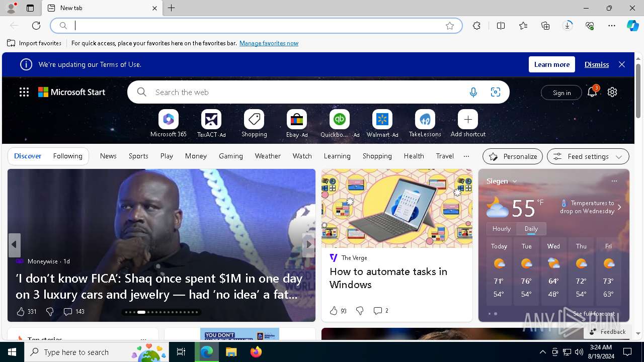The image size is (644, 362).
Task: Select the Following feed
Action: click(68, 156)
